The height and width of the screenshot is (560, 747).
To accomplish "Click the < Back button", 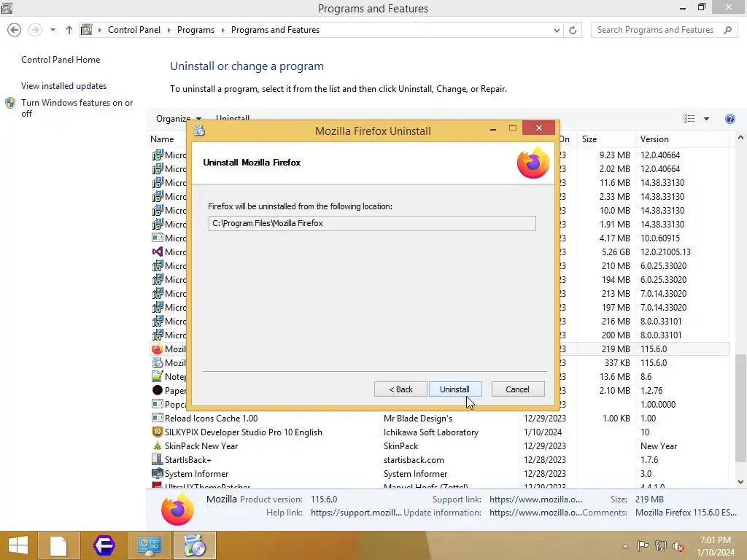I will 400,389.
